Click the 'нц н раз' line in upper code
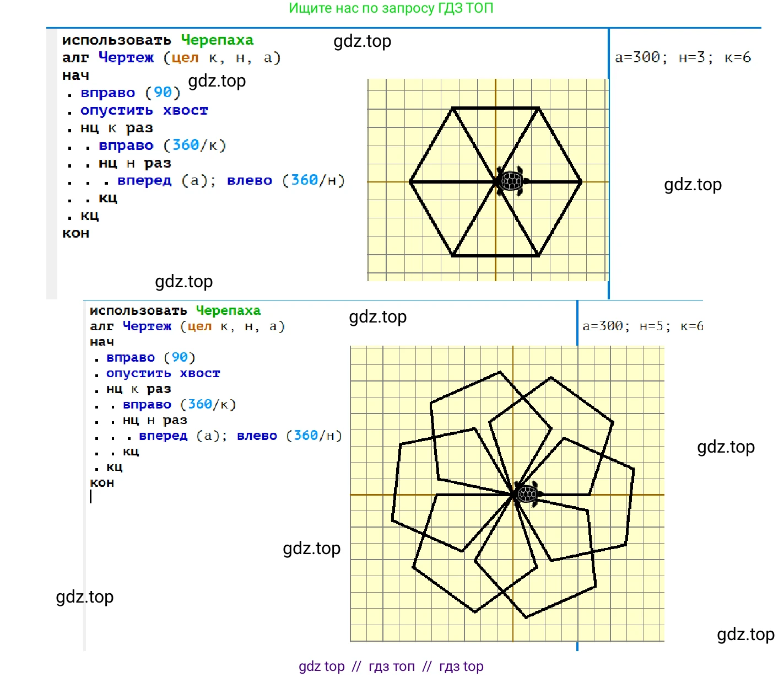This screenshot has height=677, width=784. pos(135,163)
